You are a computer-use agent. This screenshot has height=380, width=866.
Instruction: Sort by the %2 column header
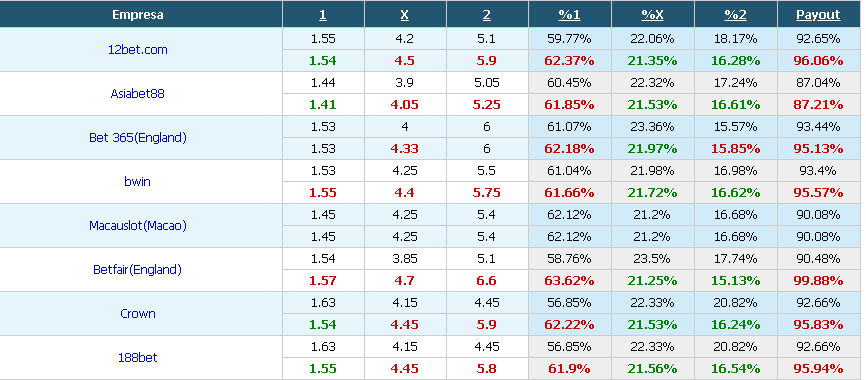point(735,15)
